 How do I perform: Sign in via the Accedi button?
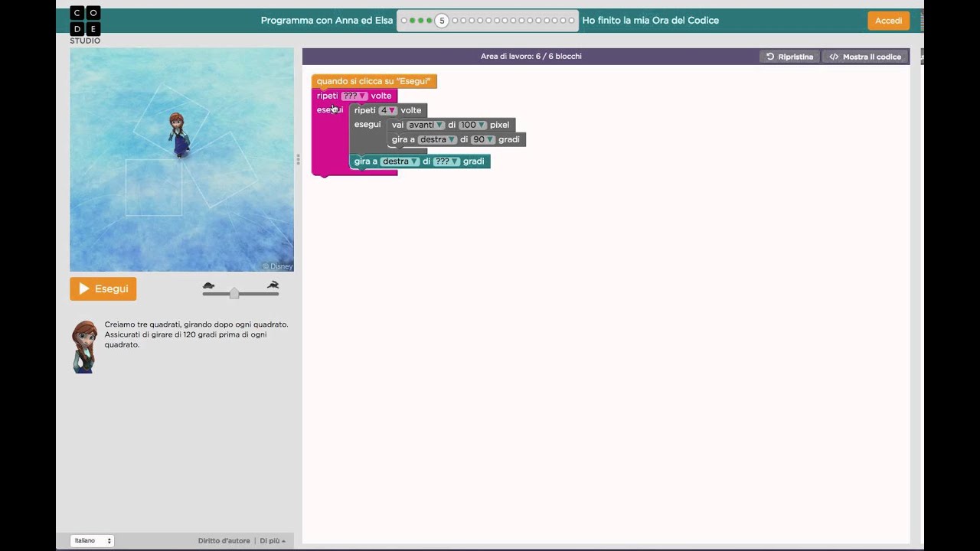[x=888, y=21]
